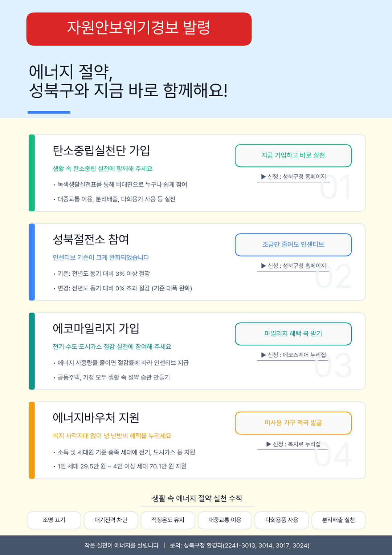Choose the 적정온도 유지 chip
Image resolution: width=392 pixels, height=555 pixels.
[168, 520]
